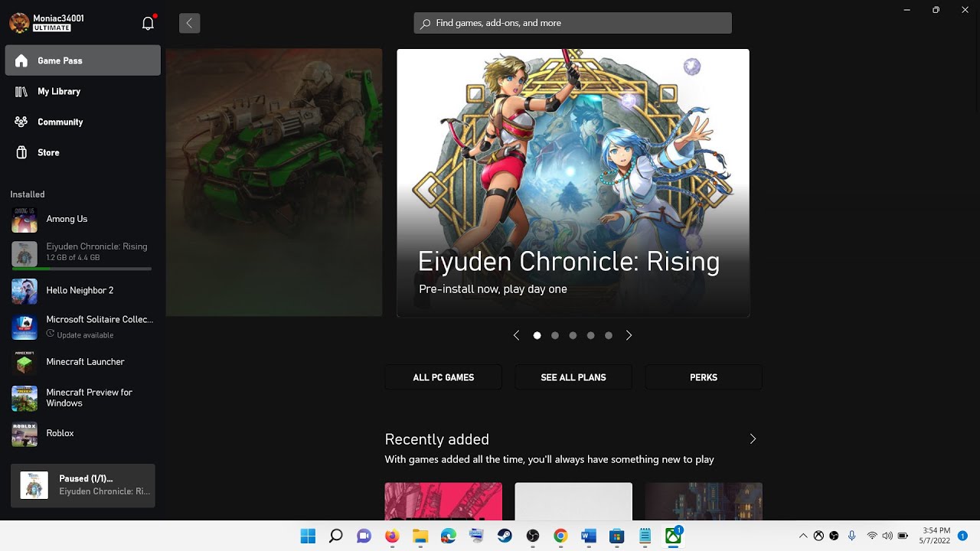
Task: Click the Among Us game icon
Action: (x=24, y=220)
